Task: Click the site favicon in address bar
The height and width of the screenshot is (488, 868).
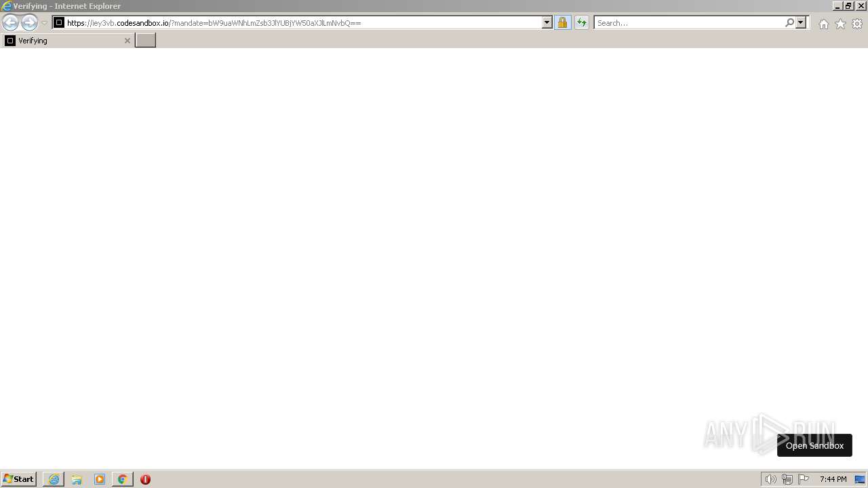Action: coord(59,22)
